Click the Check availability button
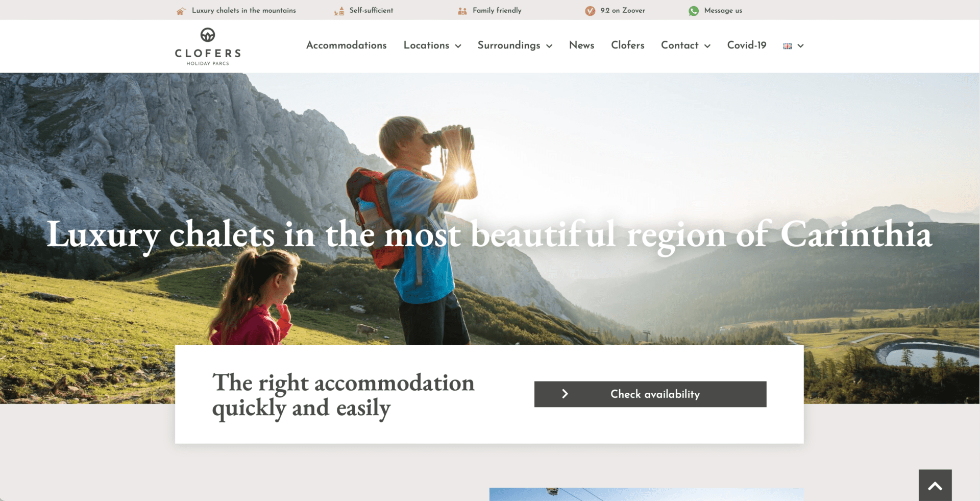Viewport: 980px width, 501px height. pyautogui.click(x=650, y=394)
